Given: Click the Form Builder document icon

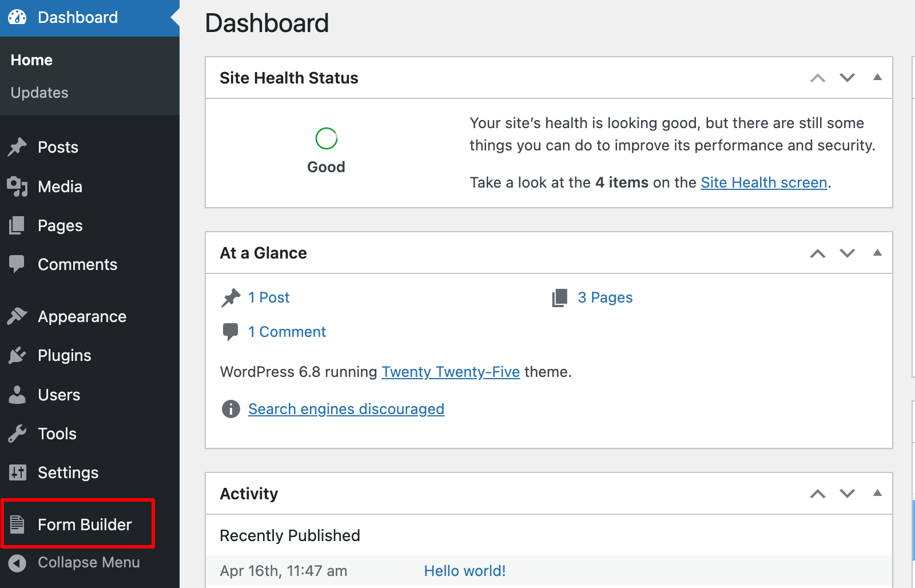Looking at the screenshot, I should pyautogui.click(x=17, y=524).
